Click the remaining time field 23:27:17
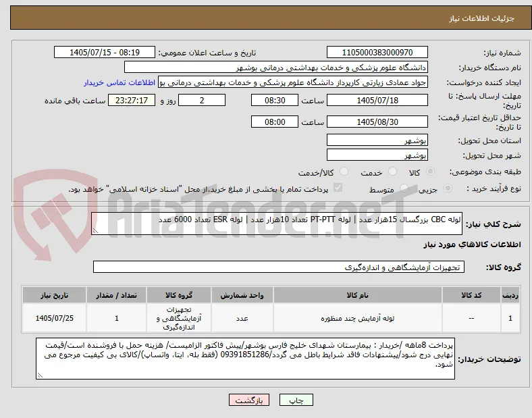 (132, 100)
